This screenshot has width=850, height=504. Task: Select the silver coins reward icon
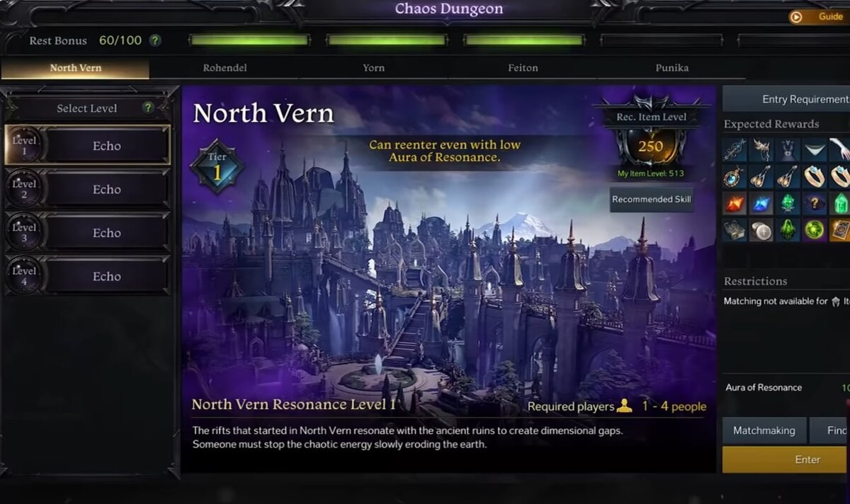coord(761,231)
